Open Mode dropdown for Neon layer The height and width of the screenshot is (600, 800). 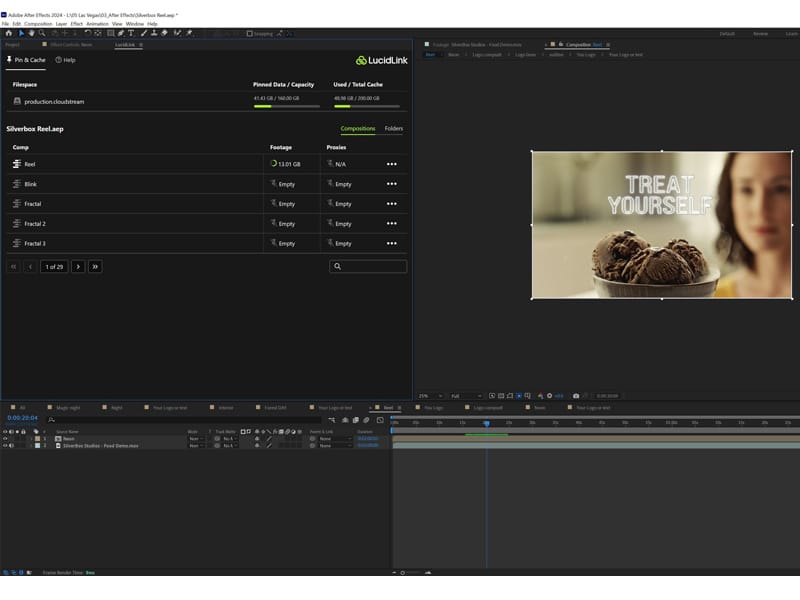point(196,439)
